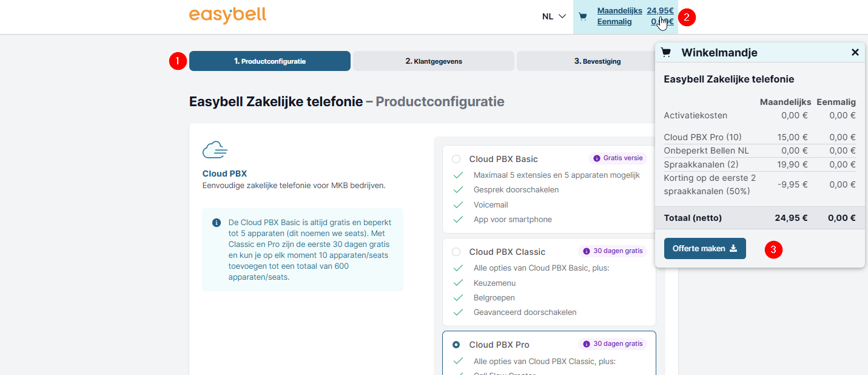Image resolution: width=868 pixels, height=375 pixels.
Task: Click the 24,95€ monthly amount link
Action: 660,10
